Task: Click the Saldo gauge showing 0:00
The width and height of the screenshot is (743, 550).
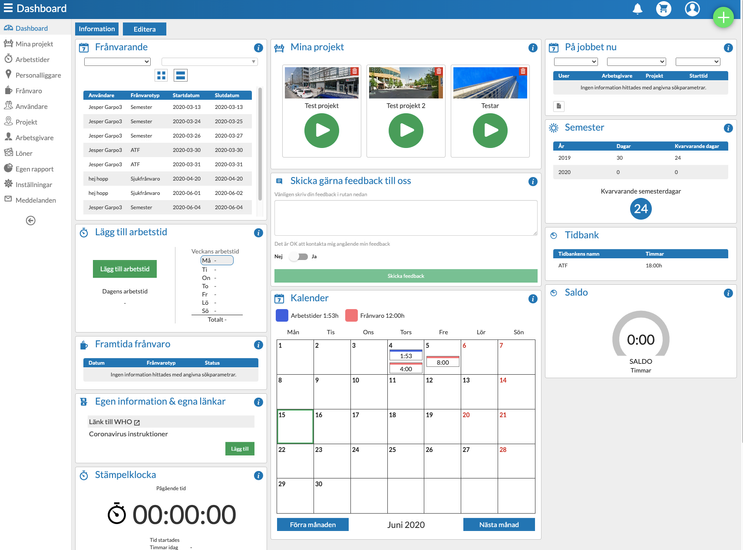Action: (x=641, y=334)
